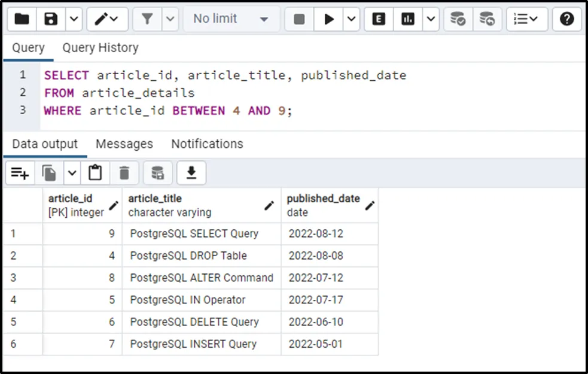588x374 pixels.
Task: Click the Save File disk icon
Action: 51,19
